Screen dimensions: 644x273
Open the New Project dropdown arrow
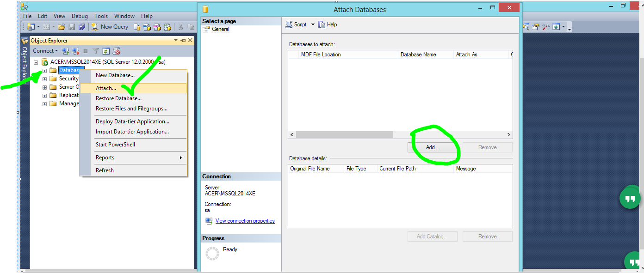pyautogui.click(x=38, y=27)
